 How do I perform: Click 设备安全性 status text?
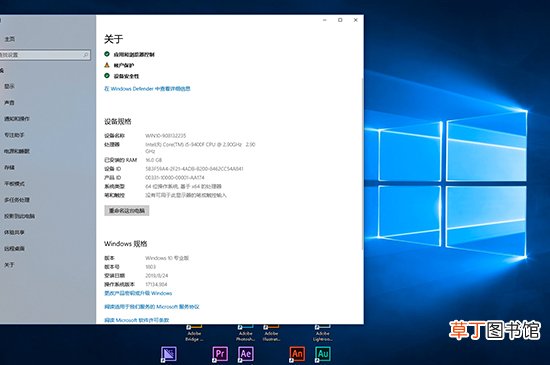click(126, 76)
